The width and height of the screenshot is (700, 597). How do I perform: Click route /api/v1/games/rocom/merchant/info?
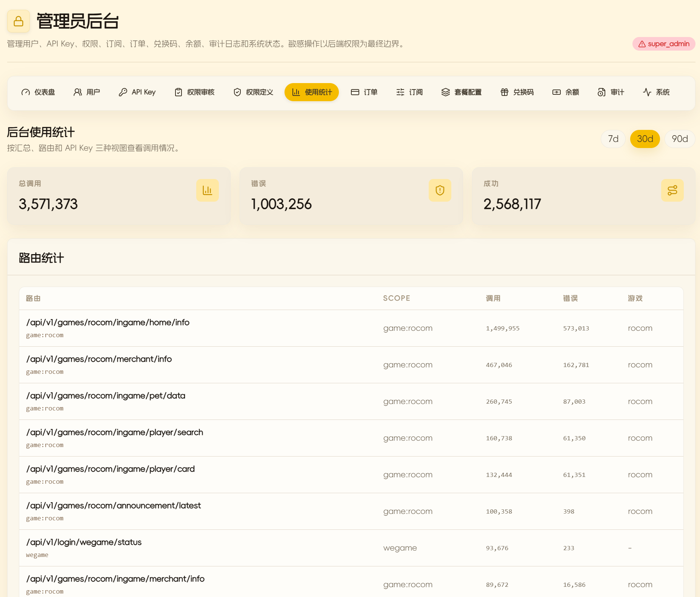(x=99, y=359)
